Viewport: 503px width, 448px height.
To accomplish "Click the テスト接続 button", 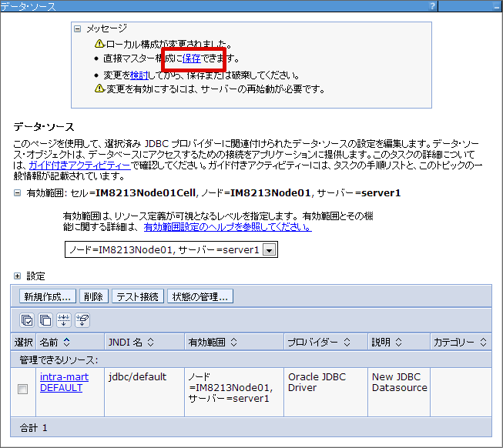I will pos(138,296).
